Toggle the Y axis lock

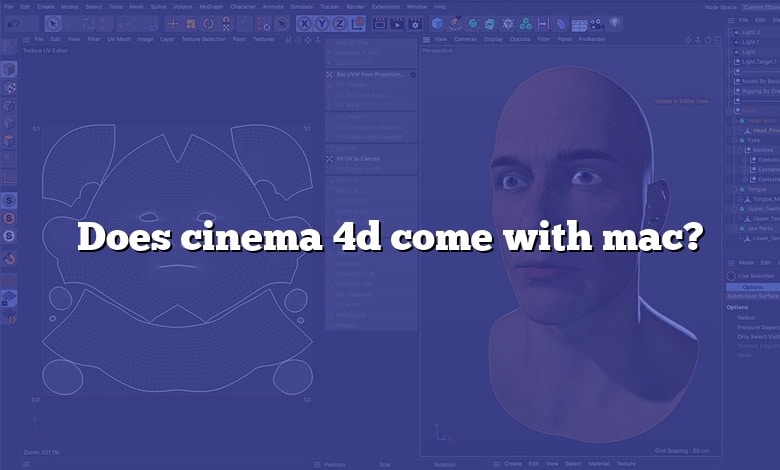click(x=322, y=23)
